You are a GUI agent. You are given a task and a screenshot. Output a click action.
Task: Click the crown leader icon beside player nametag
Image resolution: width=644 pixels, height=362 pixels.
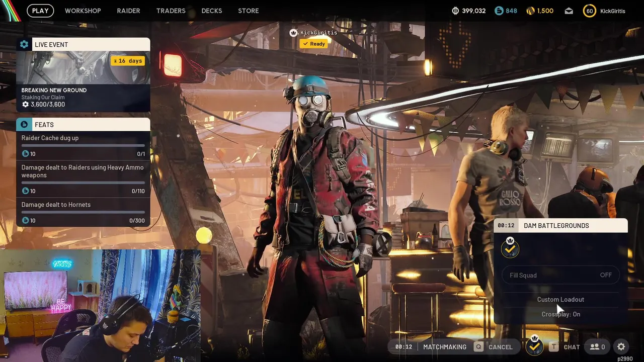[x=293, y=33]
